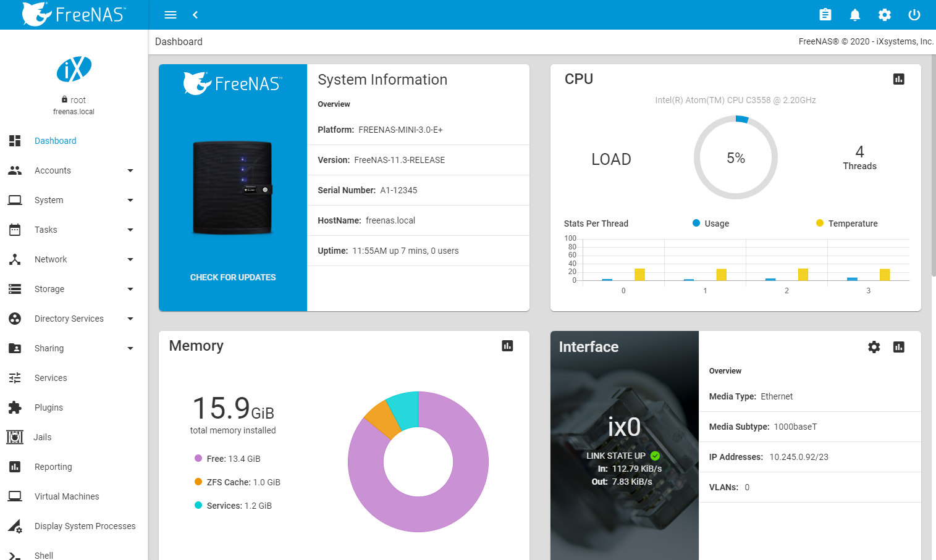Open the Jails menu item
The height and width of the screenshot is (560, 936).
(74, 437)
